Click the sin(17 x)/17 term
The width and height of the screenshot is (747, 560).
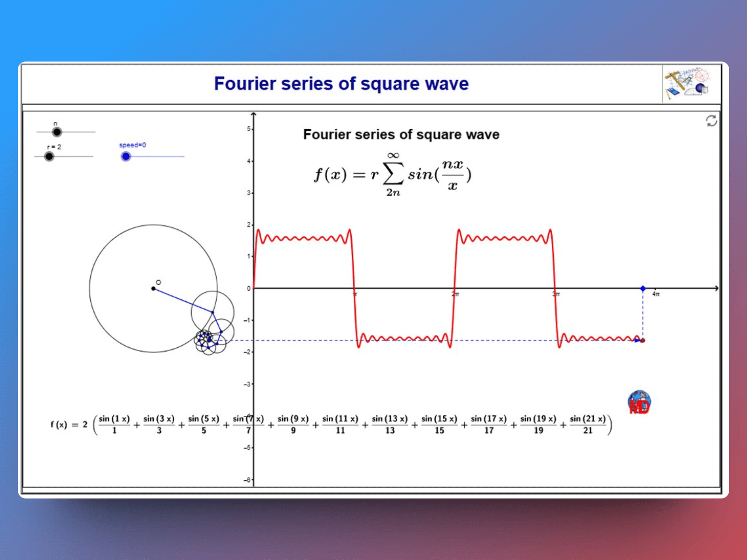[x=489, y=424]
